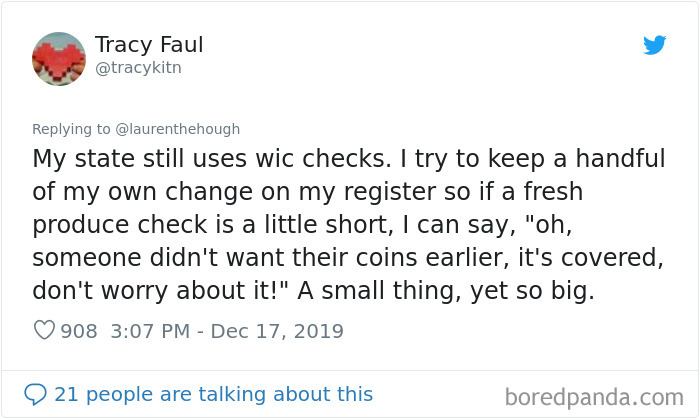Click the phrase 'A small thing, yet so big.'
This screenshot has height=419, width=700.
coord(446,291)
